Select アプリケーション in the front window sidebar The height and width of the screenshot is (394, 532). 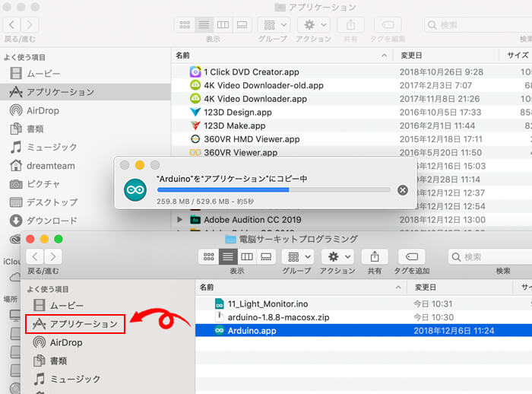click(x=75, y=324)
